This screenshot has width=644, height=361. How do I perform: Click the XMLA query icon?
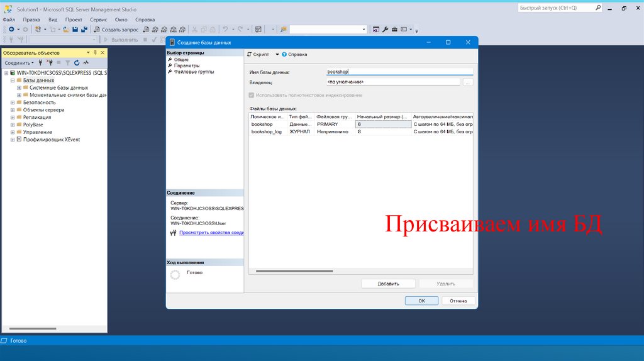pos(174,30)
